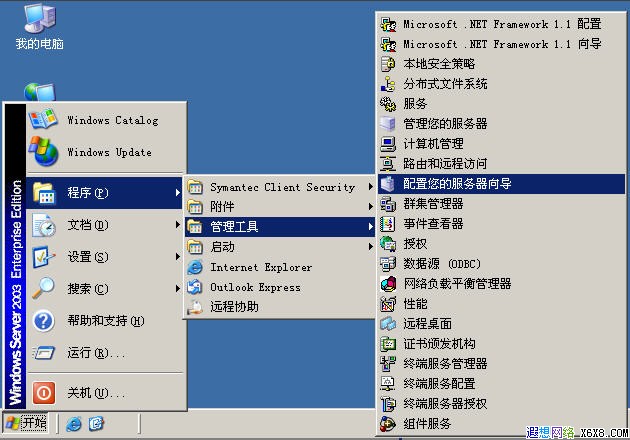Click the Documents (文档) icon
Viewport: 630px width, 440px height.
click(x=43, y=225)
